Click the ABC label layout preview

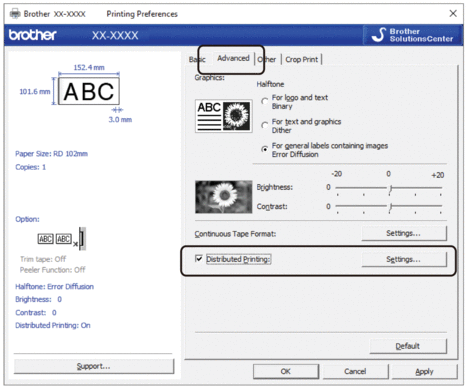[x=89, y=91]
